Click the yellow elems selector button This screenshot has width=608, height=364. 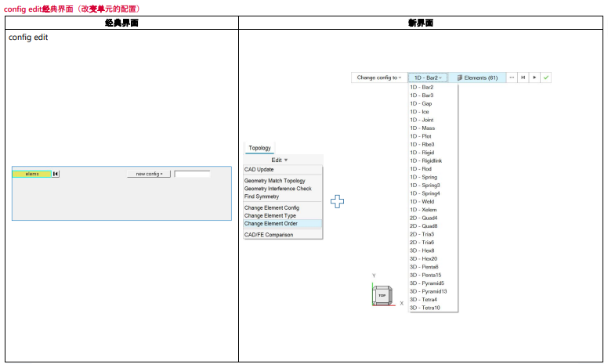click(x=32, y=174)
